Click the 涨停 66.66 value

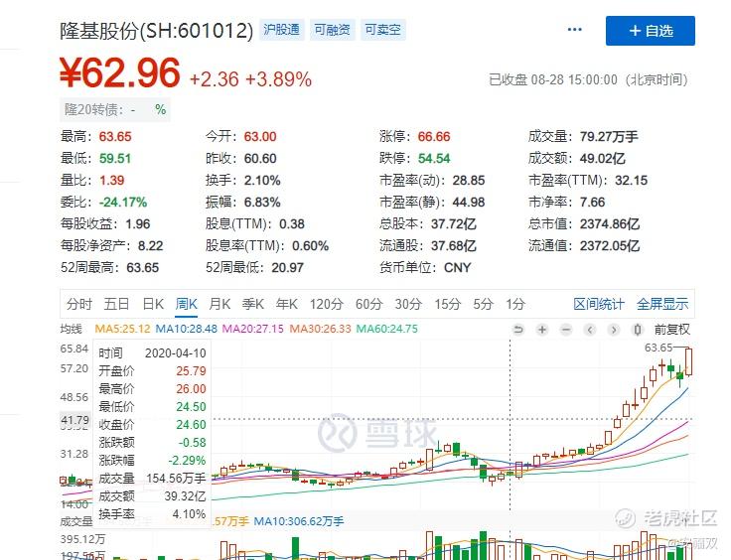point(434,136)
